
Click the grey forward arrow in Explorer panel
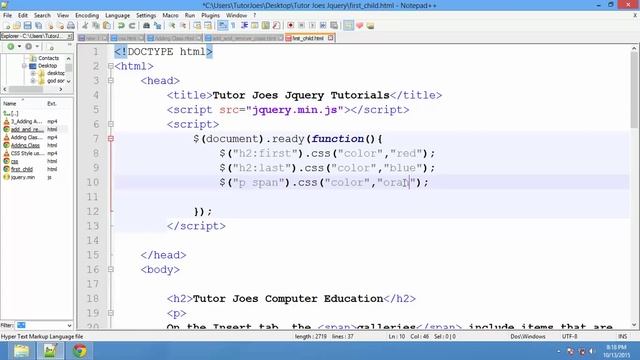[x=29, y=47]
